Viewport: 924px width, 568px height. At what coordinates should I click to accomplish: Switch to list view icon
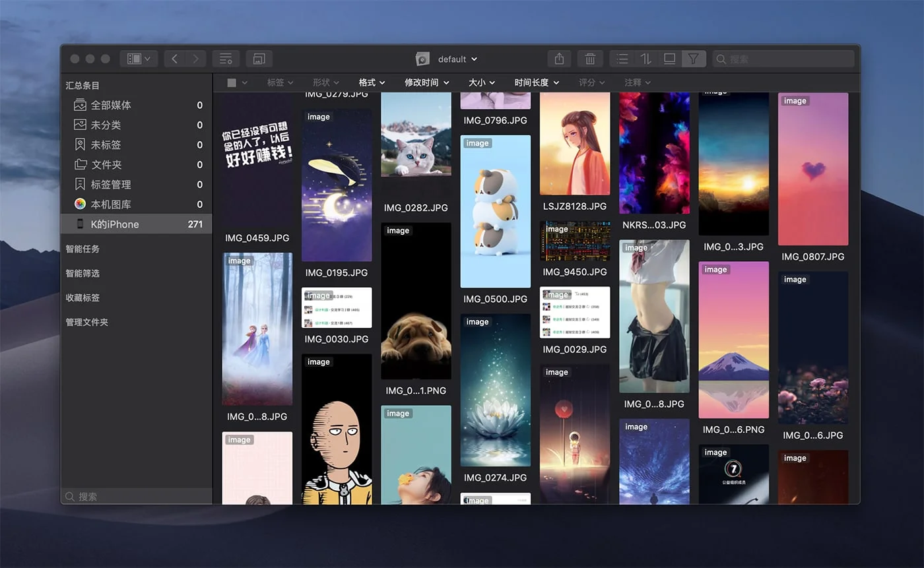tap(622, 59)
